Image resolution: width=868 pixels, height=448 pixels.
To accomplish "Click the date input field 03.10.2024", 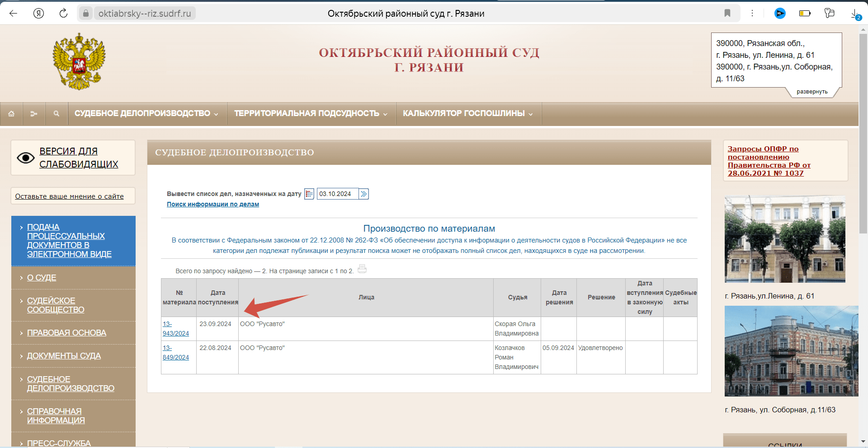I will pyautogui.click(x=337, y=194).
